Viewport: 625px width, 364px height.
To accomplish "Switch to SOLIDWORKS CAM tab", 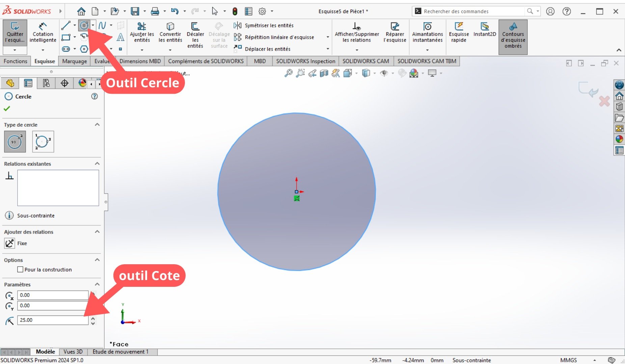I will 365,61.
